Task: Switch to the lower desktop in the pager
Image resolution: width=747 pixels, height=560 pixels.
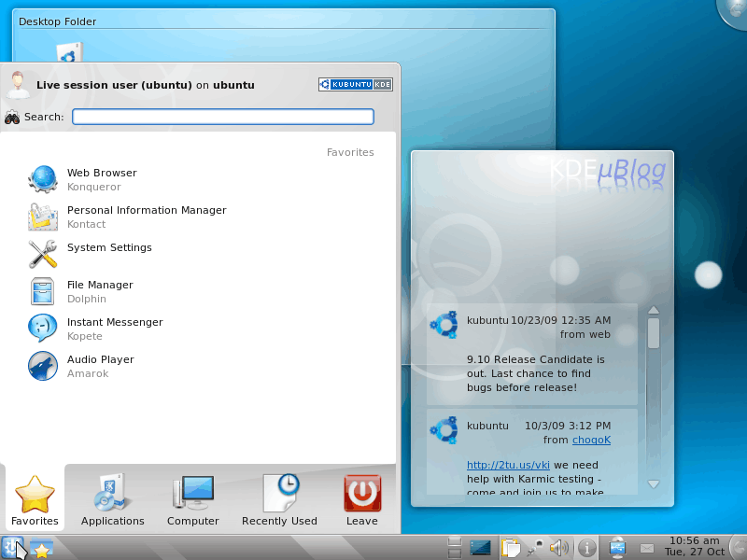Action: (455, 553)
